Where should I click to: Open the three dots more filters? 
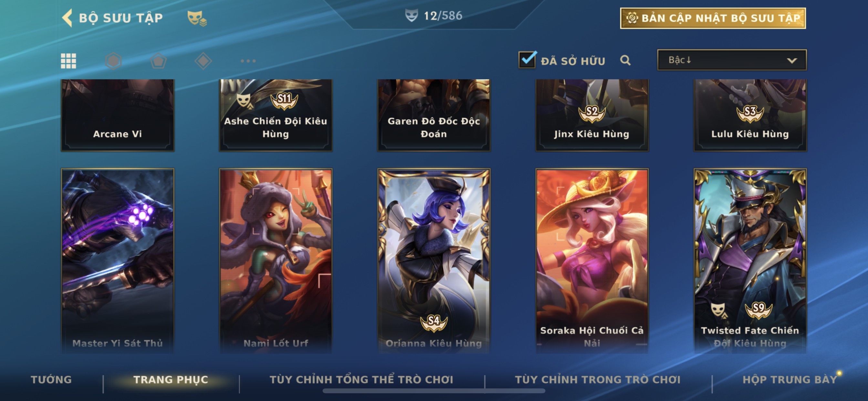tap(248, 61)
